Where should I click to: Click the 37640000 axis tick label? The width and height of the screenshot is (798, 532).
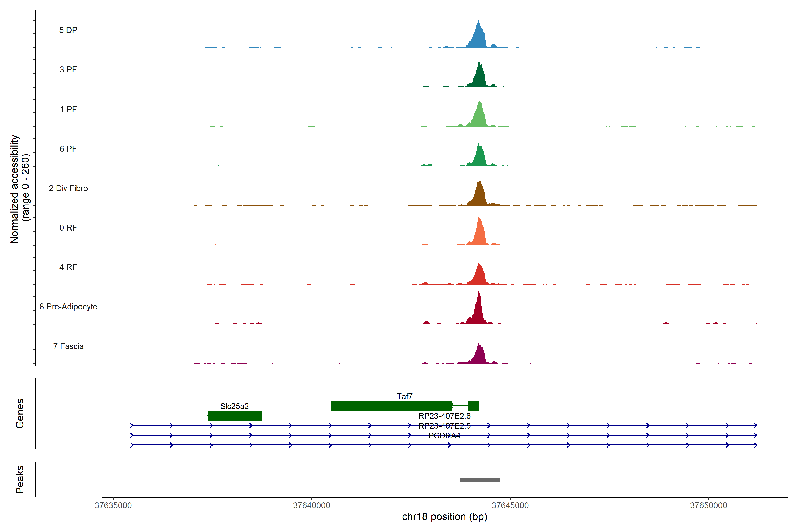(311, 505)
